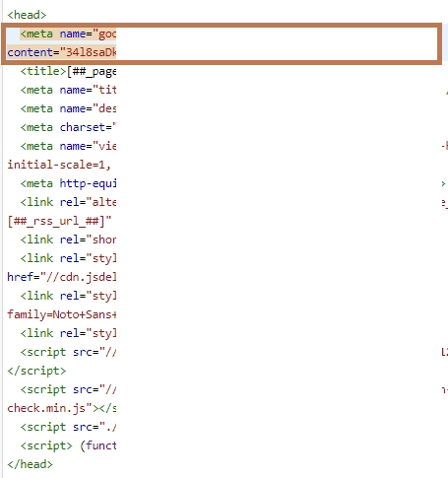Click the href="//cdn.jsdel line

(x=62, y=277)
